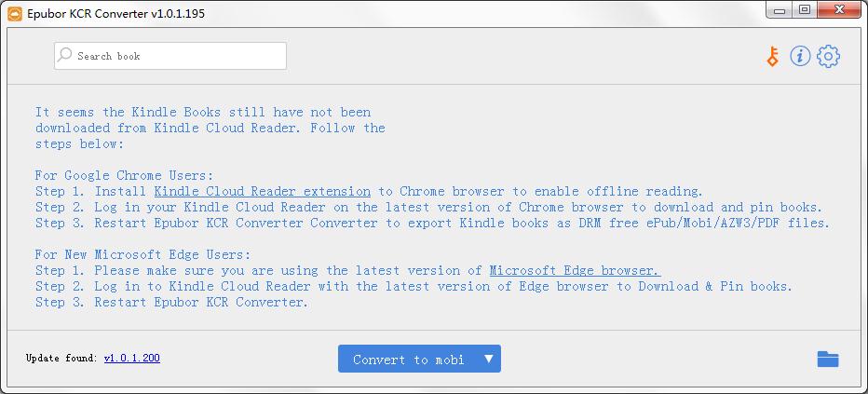Click the Epubor app icon in title bar
The image size is (868, 394).
coord(13,13)
